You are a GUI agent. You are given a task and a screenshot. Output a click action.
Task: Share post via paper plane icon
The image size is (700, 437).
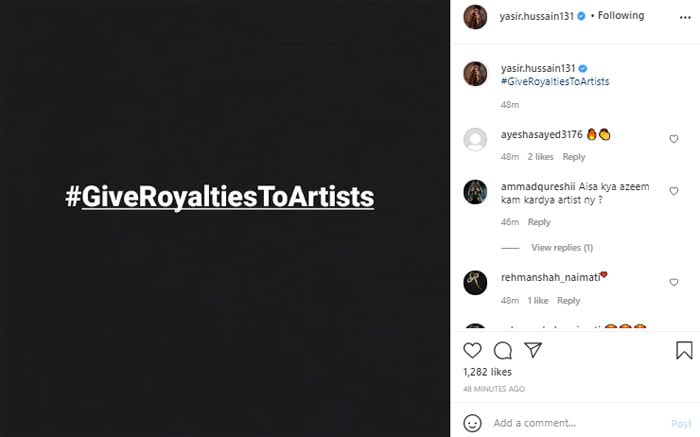(533, 350)
